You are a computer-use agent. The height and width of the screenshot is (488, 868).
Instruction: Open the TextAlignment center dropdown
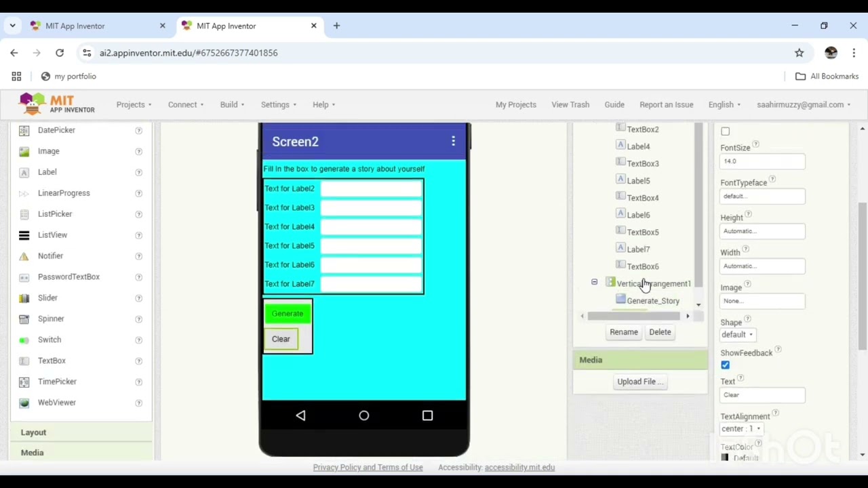click(741, 429)
